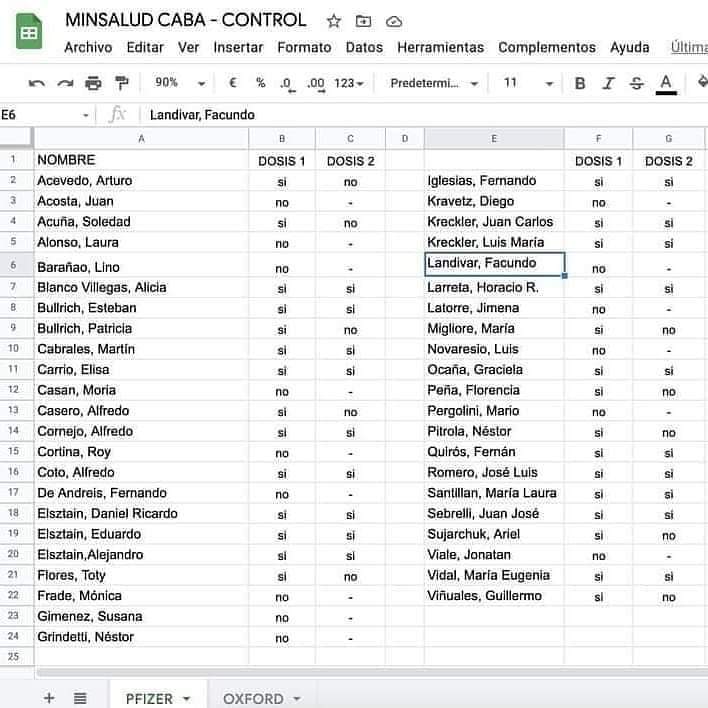Toggle strikethrough formatting

click(x=636, y=83)
